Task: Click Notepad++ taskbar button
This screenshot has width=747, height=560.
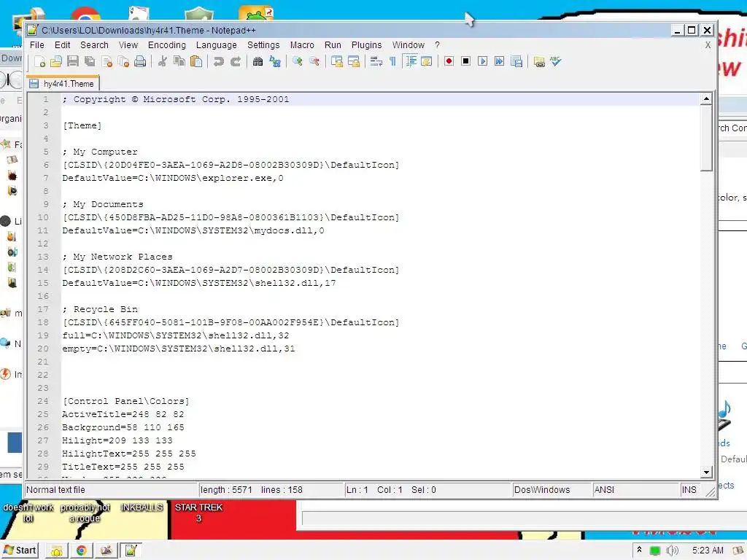Action: point(131,551)
